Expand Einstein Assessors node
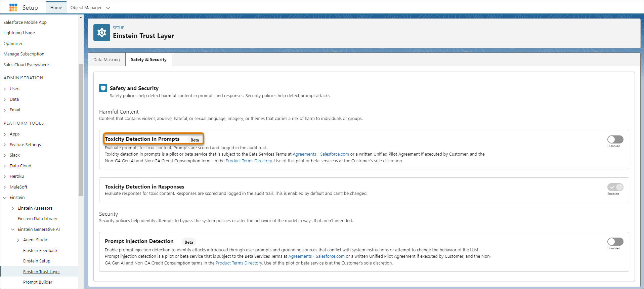644x289 pixels. pos(13,208)
